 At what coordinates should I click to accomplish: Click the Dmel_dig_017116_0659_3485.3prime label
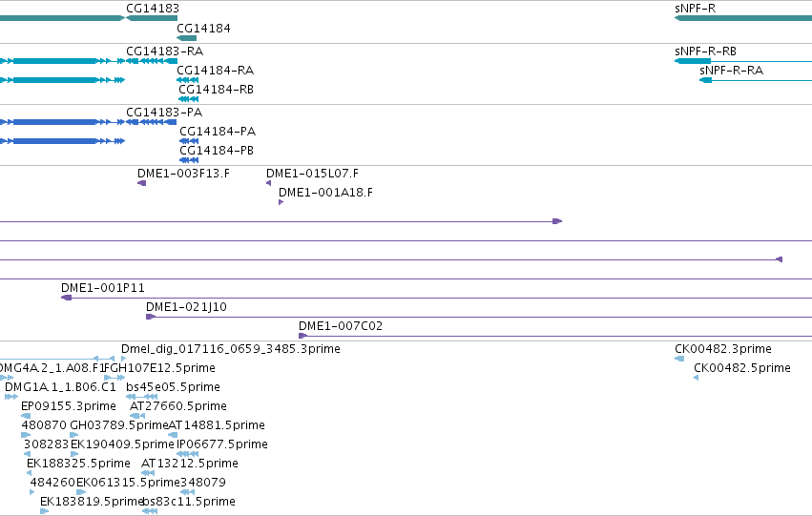click(x=231, y=349)
